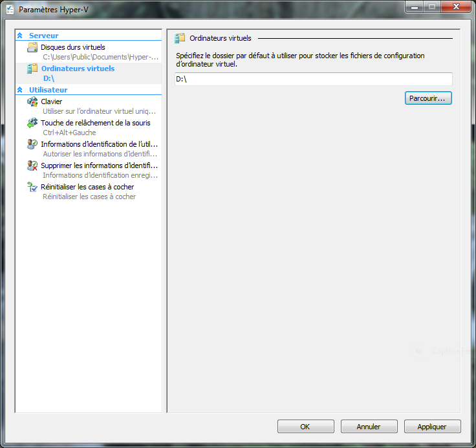Screen dimensions: 476x448
Task: Click the Ordinateurs virtuels header icon in right pane
Action: pos(180,38)
